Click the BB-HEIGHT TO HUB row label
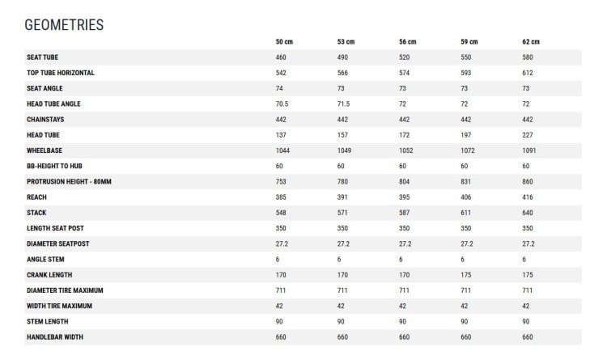This screenshot has height=364, width=607. point(54,166)
